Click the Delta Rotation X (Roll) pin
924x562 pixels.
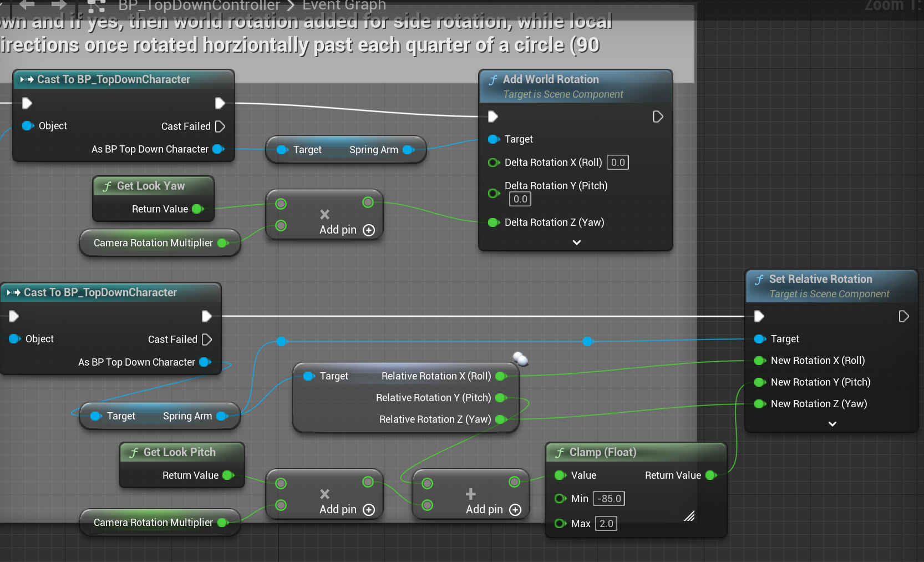(x=494, y=163)
